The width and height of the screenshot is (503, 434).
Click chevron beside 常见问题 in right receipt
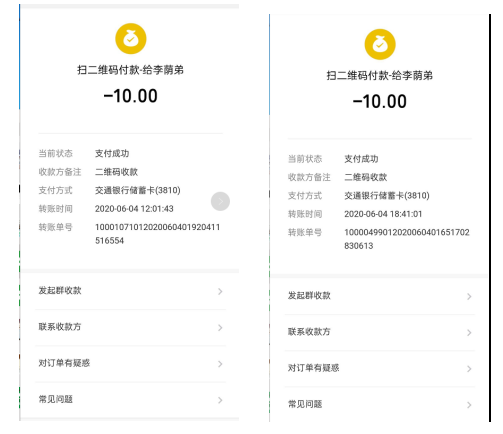pyautogui.click(x=469, y=405)
